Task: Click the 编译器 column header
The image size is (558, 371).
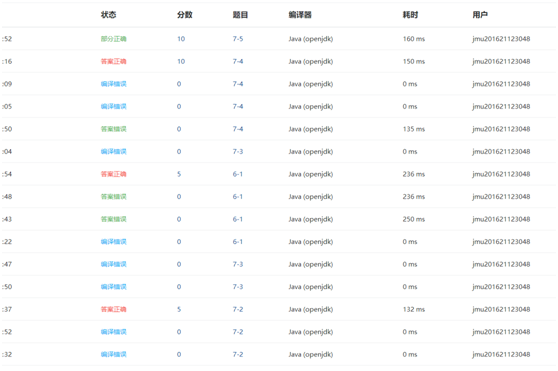Action: (300, 15)
